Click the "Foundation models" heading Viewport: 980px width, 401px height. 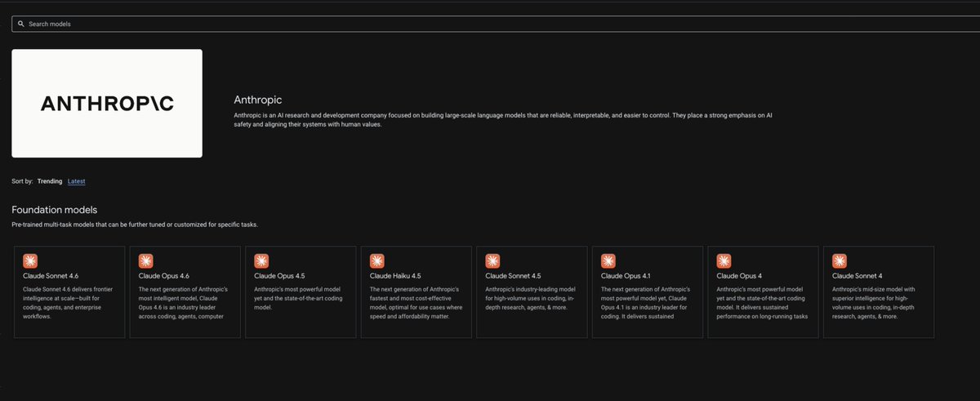click(55, 210)
